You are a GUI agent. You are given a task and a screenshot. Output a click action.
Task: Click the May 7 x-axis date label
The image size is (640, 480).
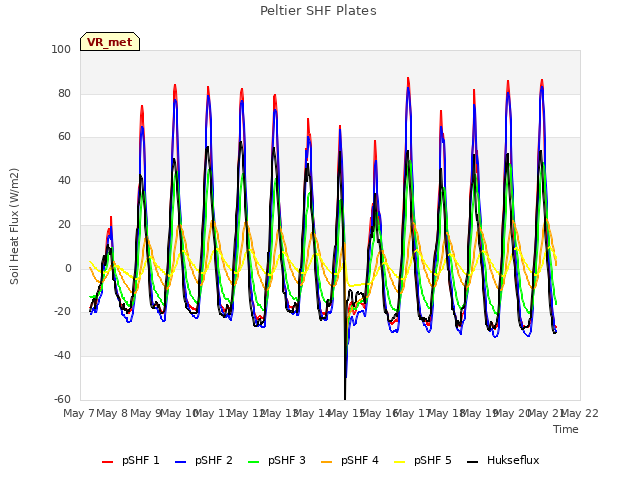(79, 413)
